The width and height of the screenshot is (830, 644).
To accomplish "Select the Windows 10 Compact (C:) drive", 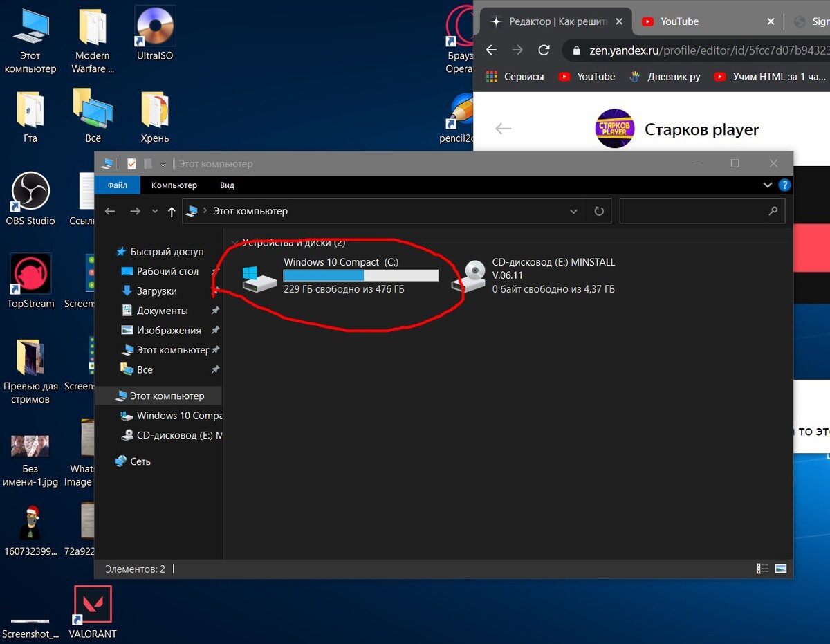I will tap(340, 275).
